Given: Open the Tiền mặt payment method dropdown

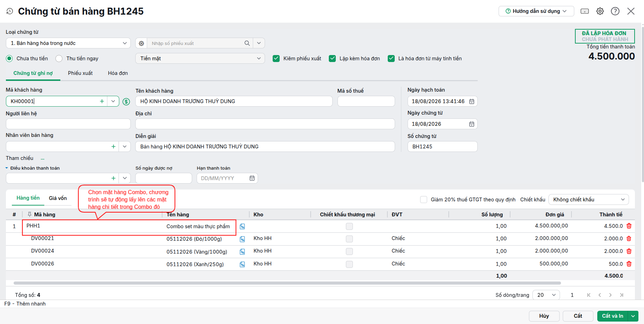Looking at the screenshot, I should pos(200,59).
